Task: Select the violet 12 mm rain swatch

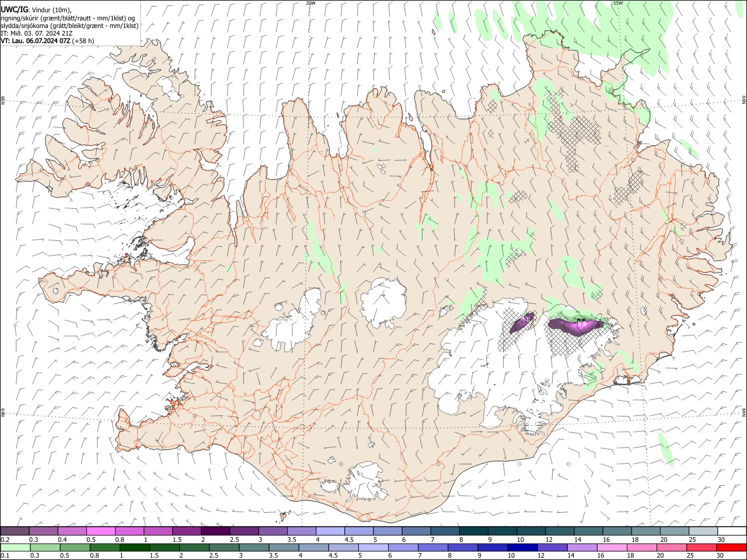Action: [x=553, y=547]
